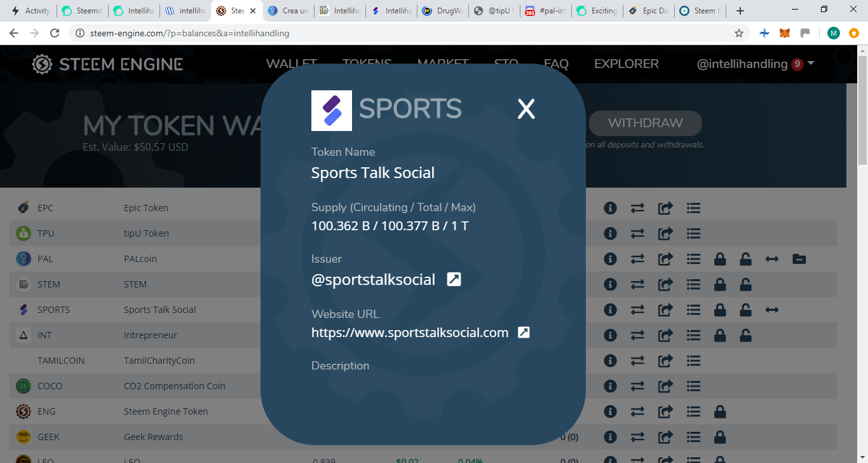Open a new browser tab
The height and width of the screenshot is (463, 868).
tap(740, 11)
